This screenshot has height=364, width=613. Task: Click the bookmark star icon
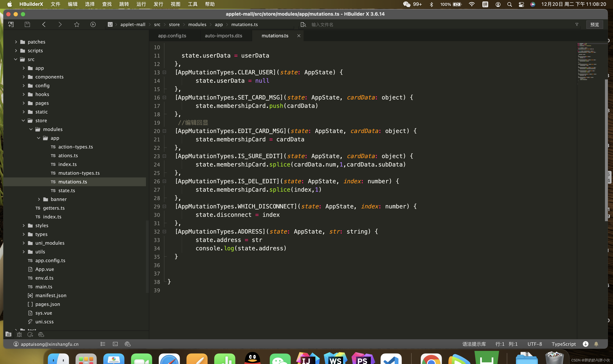(x=77, y=24)
